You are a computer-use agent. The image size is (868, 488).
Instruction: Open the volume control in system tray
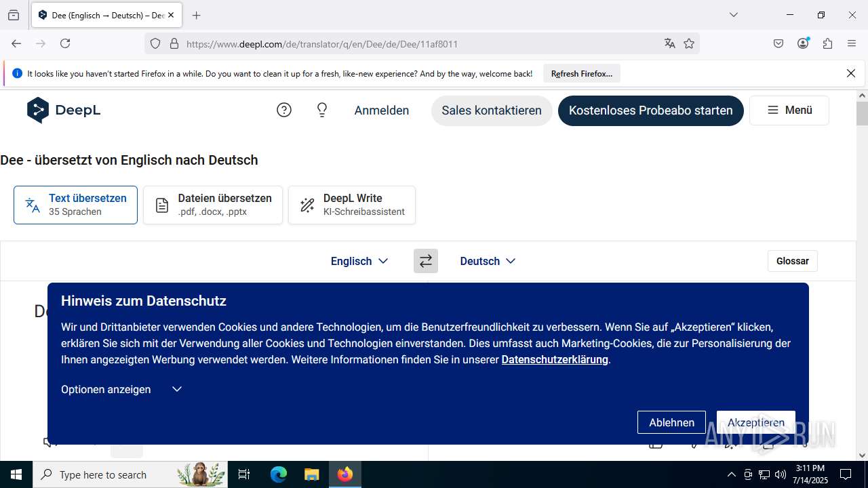pyautogui.click(x=781, y=474)
